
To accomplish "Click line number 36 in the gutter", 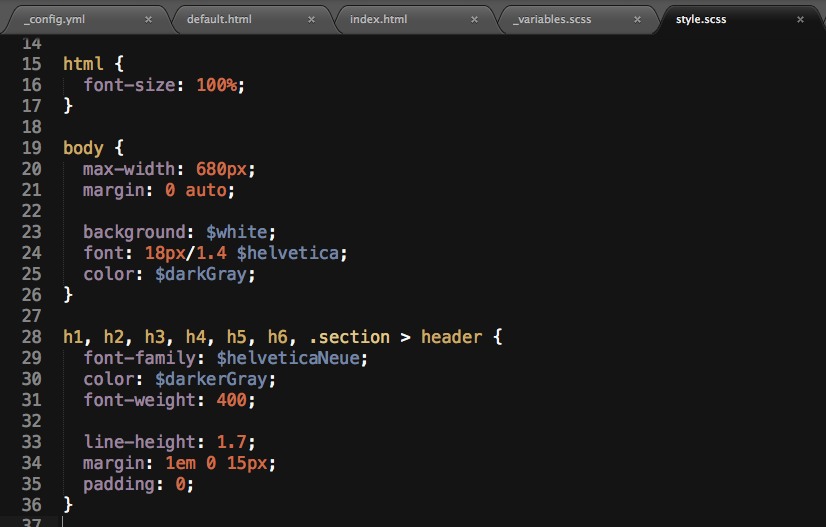I will click(x=31, y=505).
